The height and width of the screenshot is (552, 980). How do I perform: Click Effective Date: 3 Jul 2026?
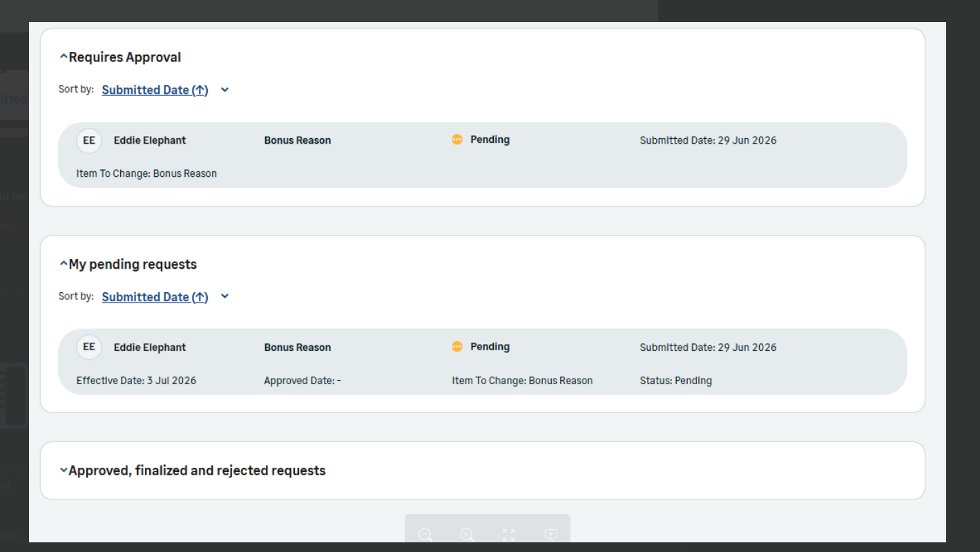(x=136, y=381)
